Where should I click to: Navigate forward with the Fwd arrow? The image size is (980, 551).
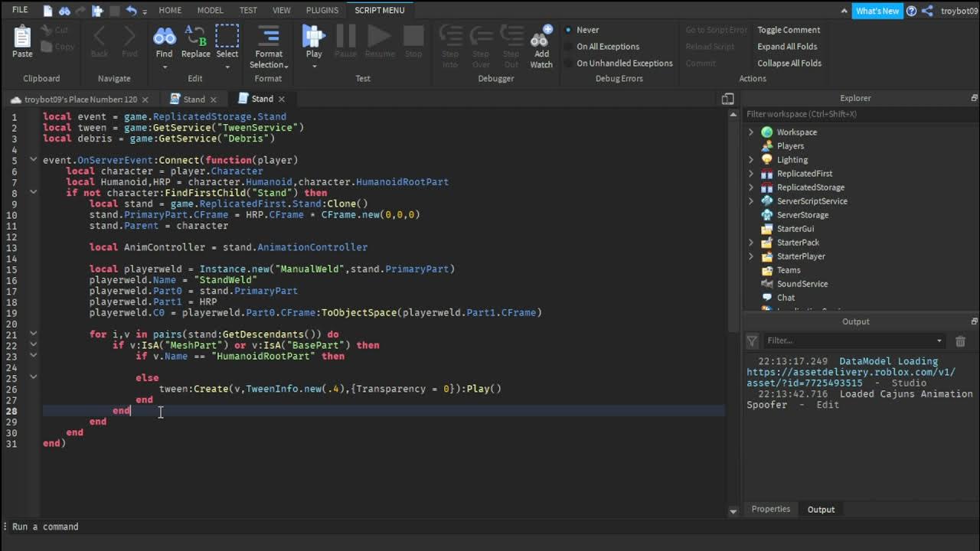coord(129,36)
